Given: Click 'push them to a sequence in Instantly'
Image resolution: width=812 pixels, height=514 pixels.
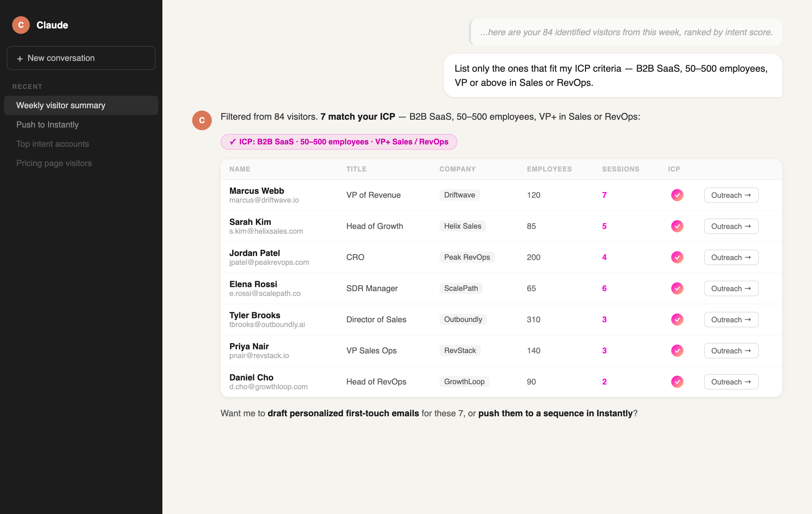Looking at the screenshot, I should (x=555, y=413).
